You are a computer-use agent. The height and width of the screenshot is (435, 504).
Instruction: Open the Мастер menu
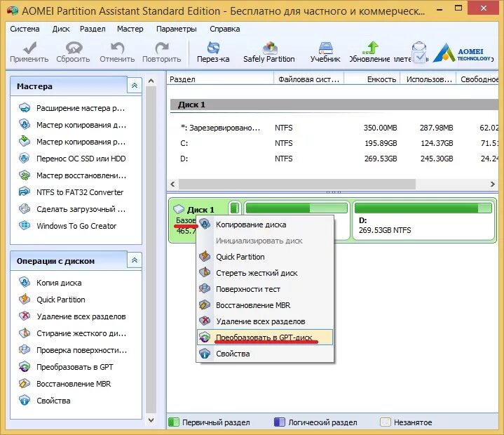pos(130,29)
